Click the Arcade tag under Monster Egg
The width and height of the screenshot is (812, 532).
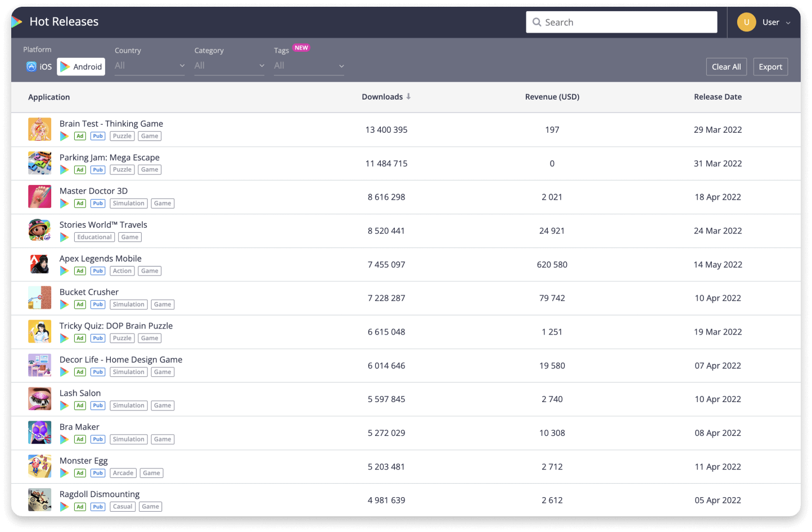123,473
